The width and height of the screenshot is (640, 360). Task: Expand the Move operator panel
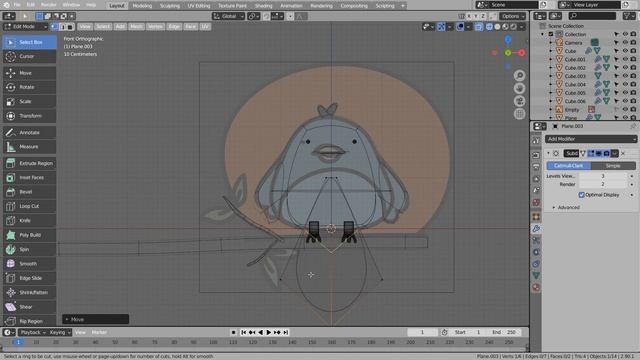click(x=96, y=319)
